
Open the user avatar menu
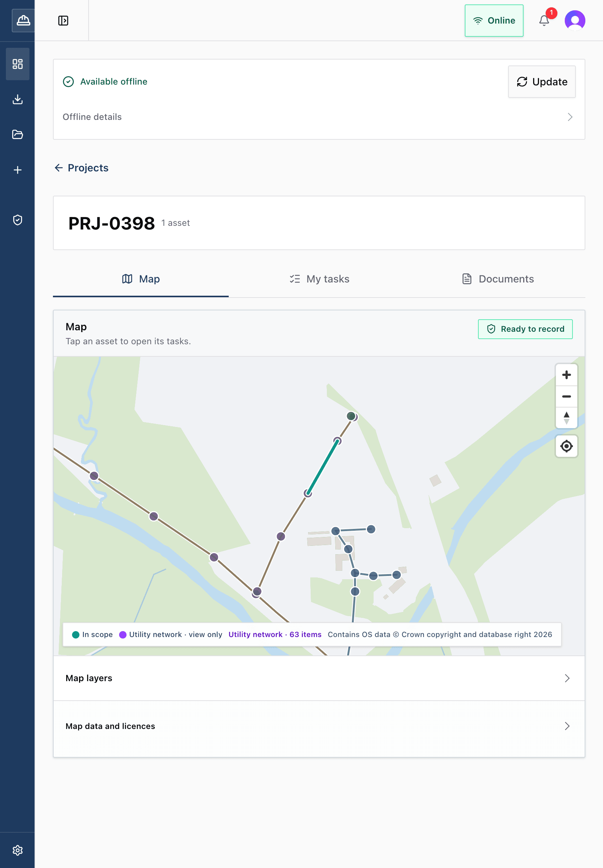tap(575, 20)
